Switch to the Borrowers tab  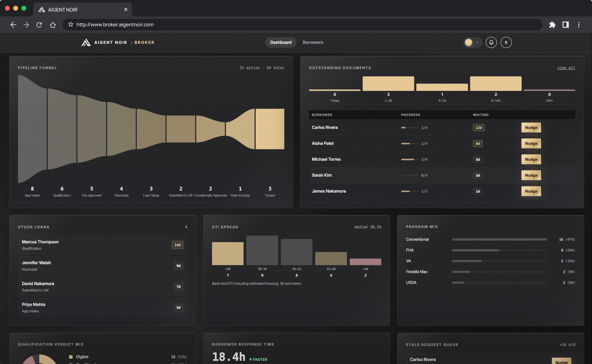pyautogui.click(x=313, y=42)
